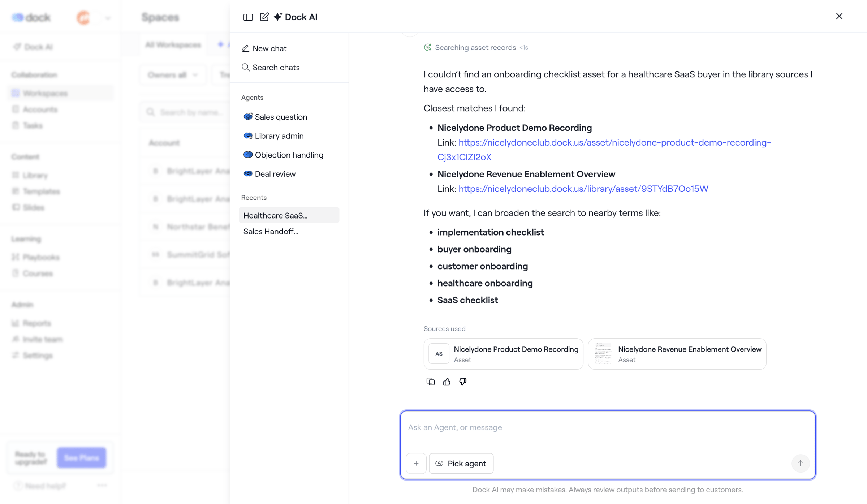Click the Library admin agent icon

248,136
